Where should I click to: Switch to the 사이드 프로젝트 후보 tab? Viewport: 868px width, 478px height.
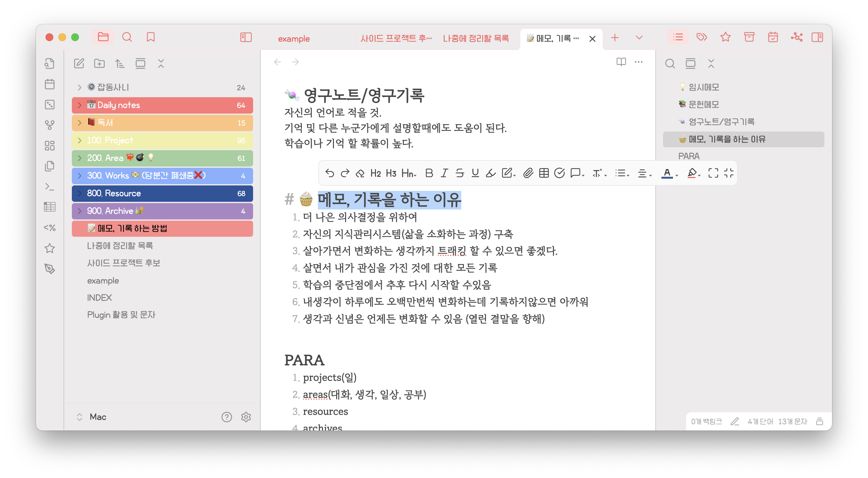[x=395, y=38]
